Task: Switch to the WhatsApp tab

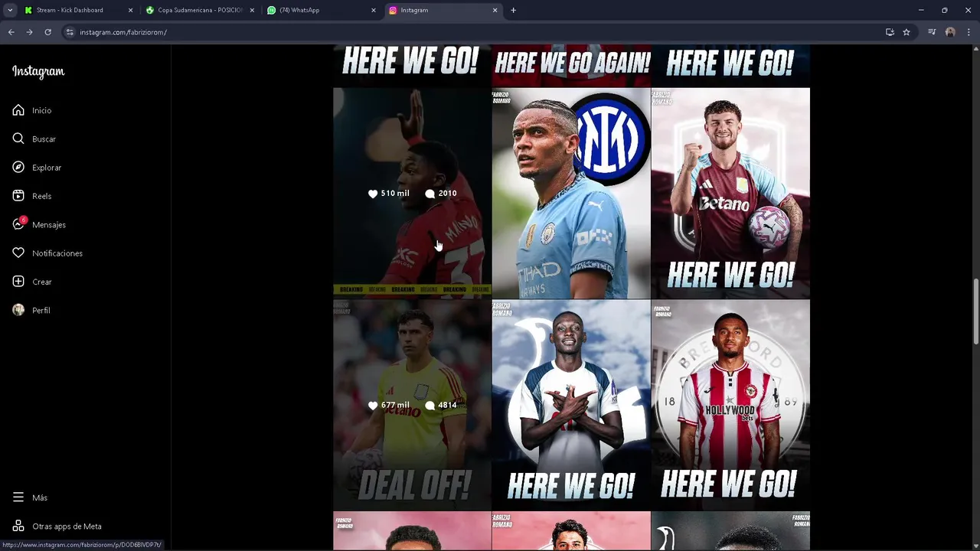Action: [322, 10]
